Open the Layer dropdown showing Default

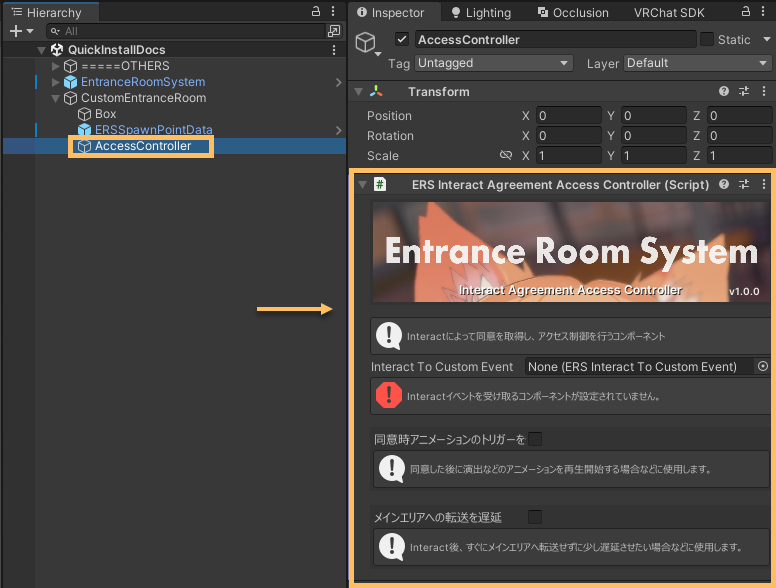(x=697, y=63)
